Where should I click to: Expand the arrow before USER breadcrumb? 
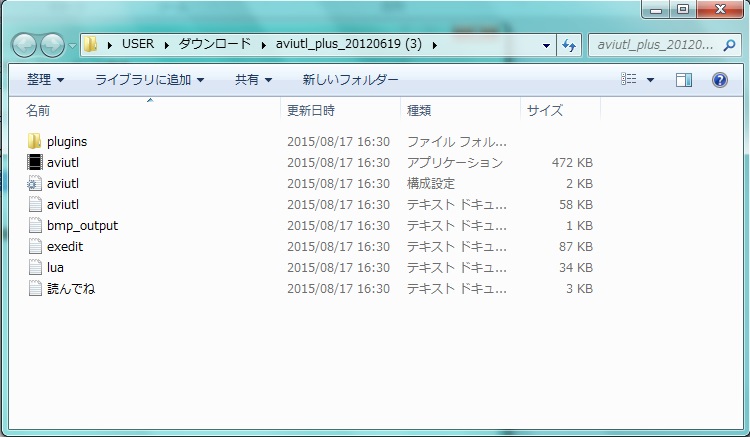tap(110, 45)
